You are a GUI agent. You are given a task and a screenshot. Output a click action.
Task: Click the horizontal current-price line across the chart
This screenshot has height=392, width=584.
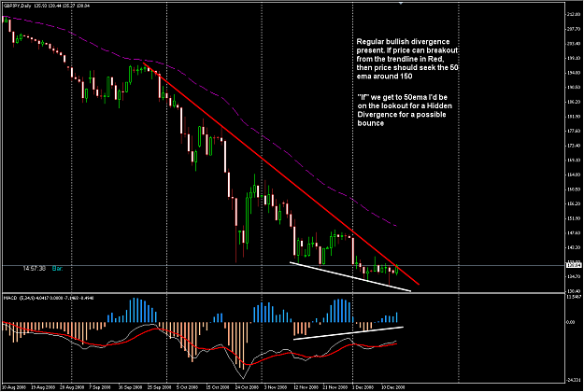tap(283, 265)
